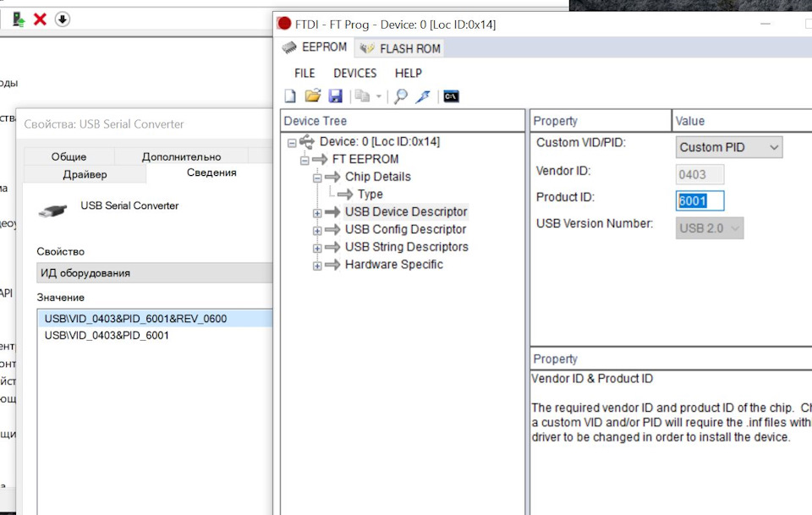Scan and parse devices with the magnifier icon

click(400, 96)
